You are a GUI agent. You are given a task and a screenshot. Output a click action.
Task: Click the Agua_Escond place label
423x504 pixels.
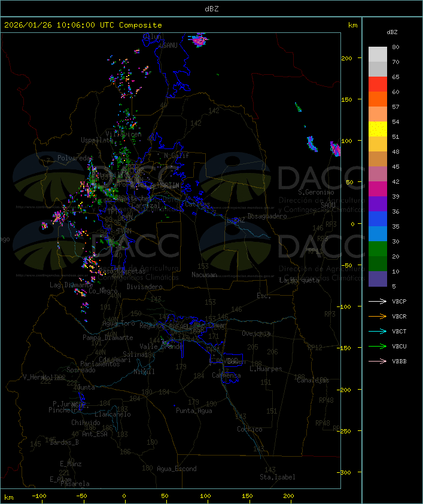(176, 469)
